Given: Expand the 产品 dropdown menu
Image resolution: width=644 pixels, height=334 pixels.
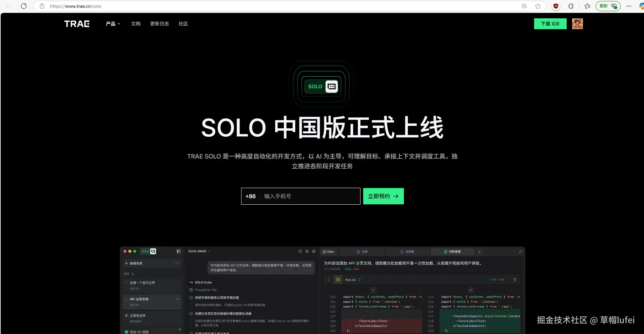Looking at the screenshot, I should [113, 24].
